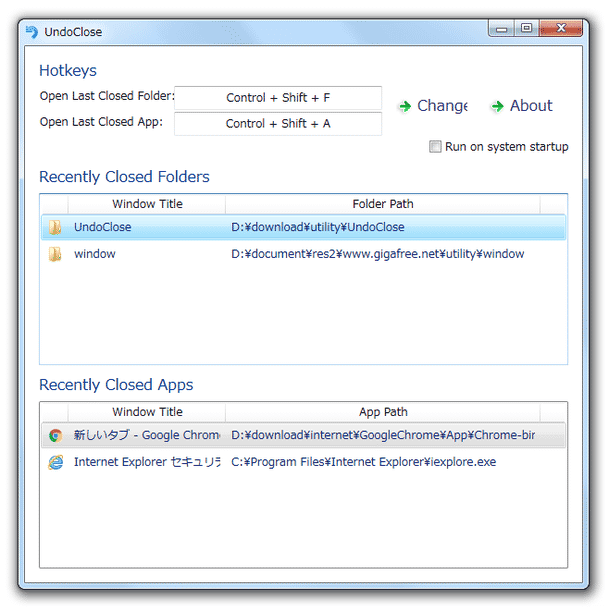The height and width of the screenshot is (611, 609).
Task: Open the Change hotkeys link
Action: (x=442, y=106)
